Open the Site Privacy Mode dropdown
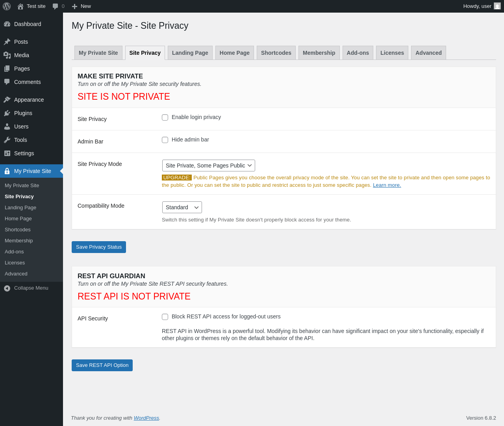The image size is (504, 426). point(209,166)
